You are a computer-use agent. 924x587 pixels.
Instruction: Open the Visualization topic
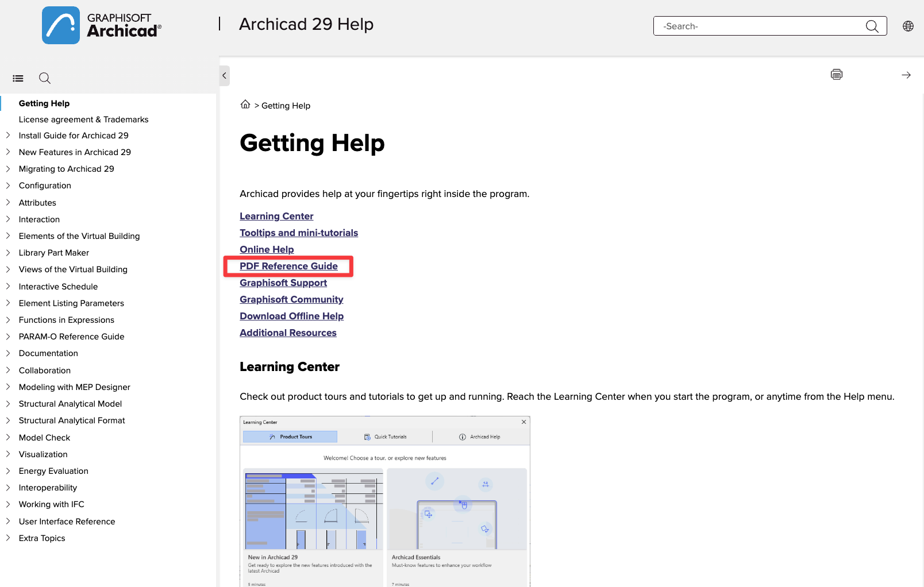[43, 454]
